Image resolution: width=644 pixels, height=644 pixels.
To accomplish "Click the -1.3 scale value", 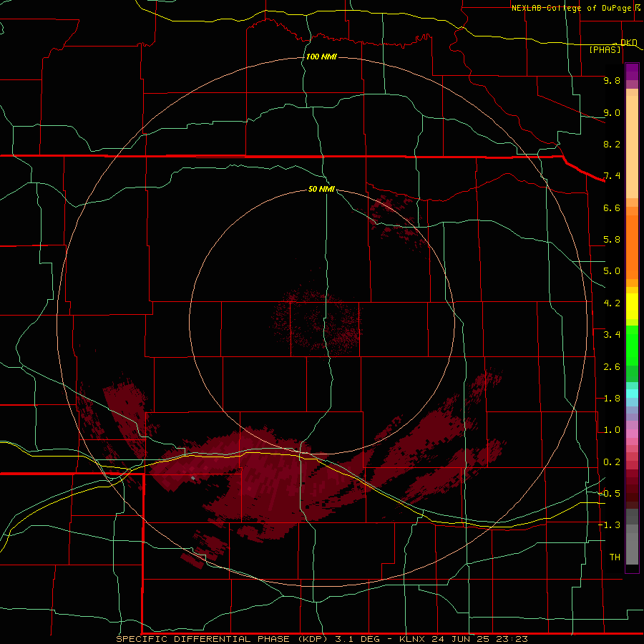I will tap(609, 525).
